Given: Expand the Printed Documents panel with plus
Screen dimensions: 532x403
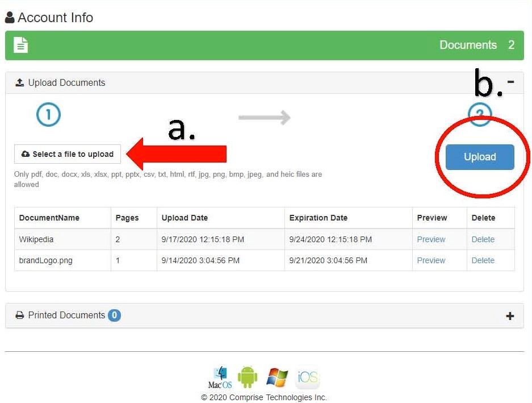Looking at the screenshot, I should coord(510,316).
